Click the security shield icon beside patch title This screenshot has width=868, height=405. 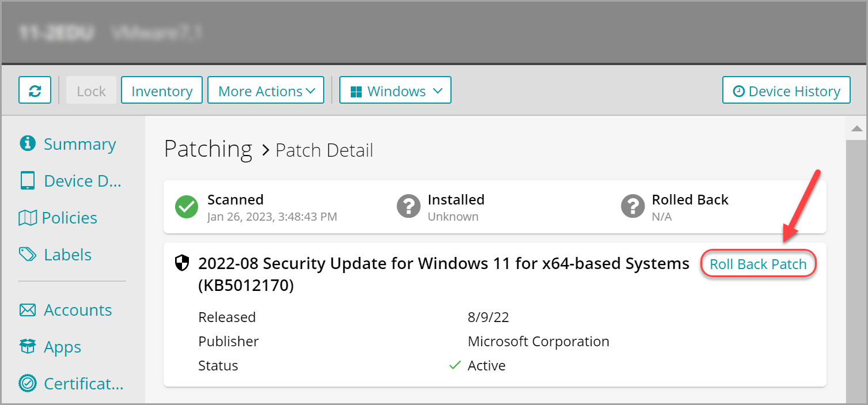pos(182,264)
